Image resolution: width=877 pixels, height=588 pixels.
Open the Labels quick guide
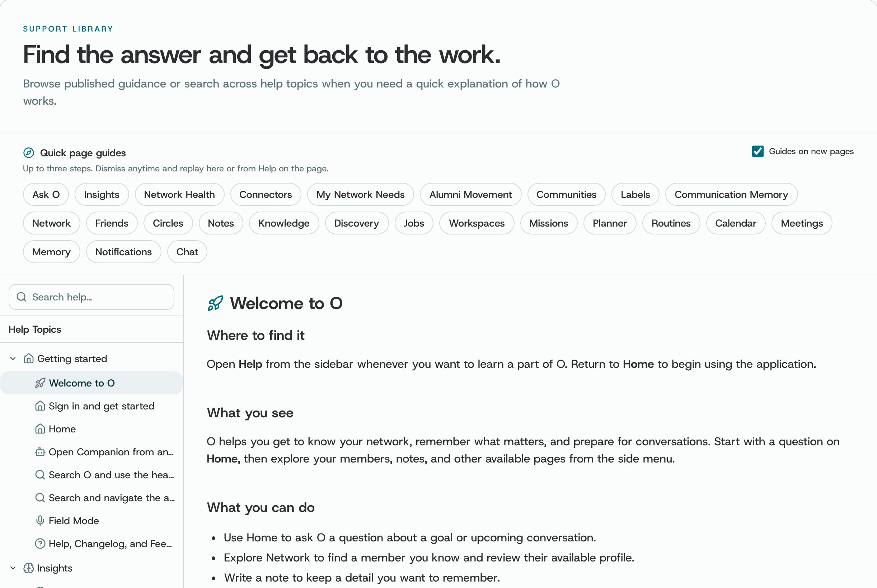click(x=636, y=195)
